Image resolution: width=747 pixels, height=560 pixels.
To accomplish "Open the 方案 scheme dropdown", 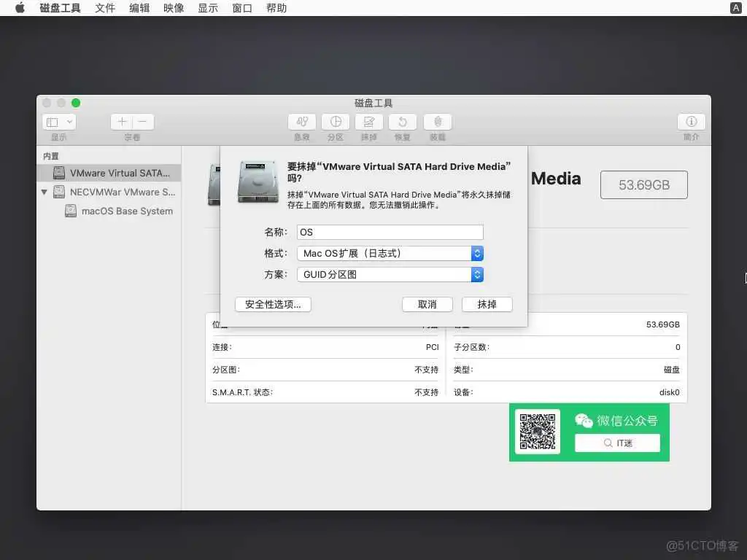I will [x=390, y=274].
